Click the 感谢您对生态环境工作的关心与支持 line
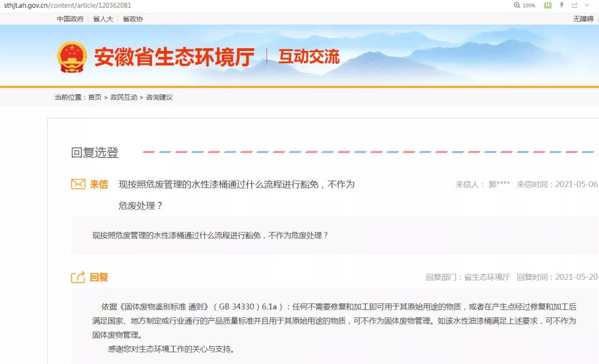599x364 pixels. click(171, 349)
